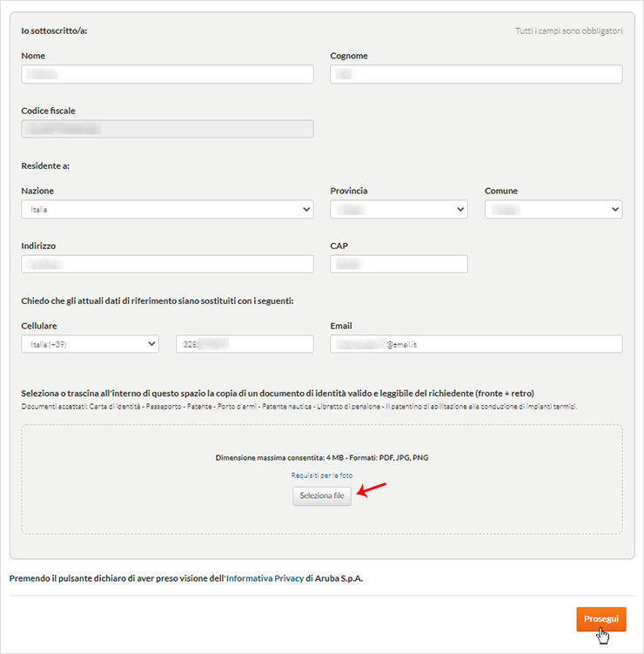This screenshot has width=644, height=654.
Task: Open the Nazione dropdown showing Italia
Action: pos(167,209)
